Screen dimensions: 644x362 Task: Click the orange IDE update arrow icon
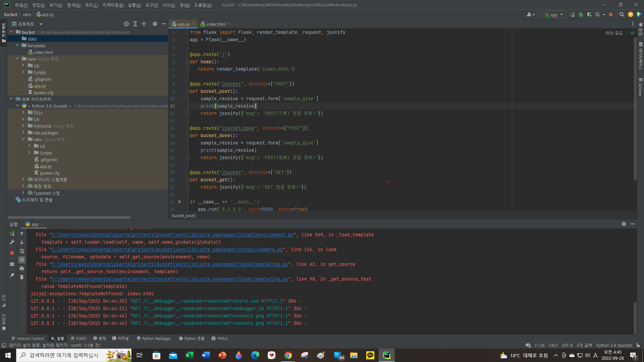point(631,15)
